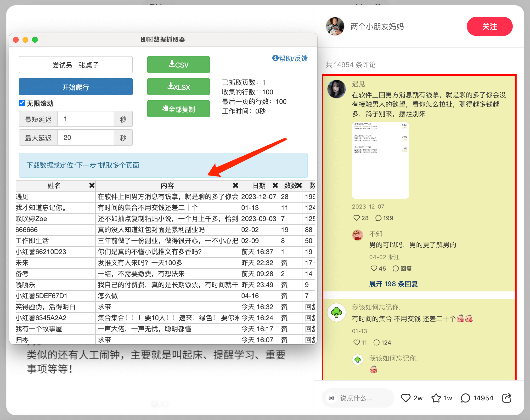Reply to 不知 using the 回复 icon
This screenshot has width=530, height=420.
[396, 268]
